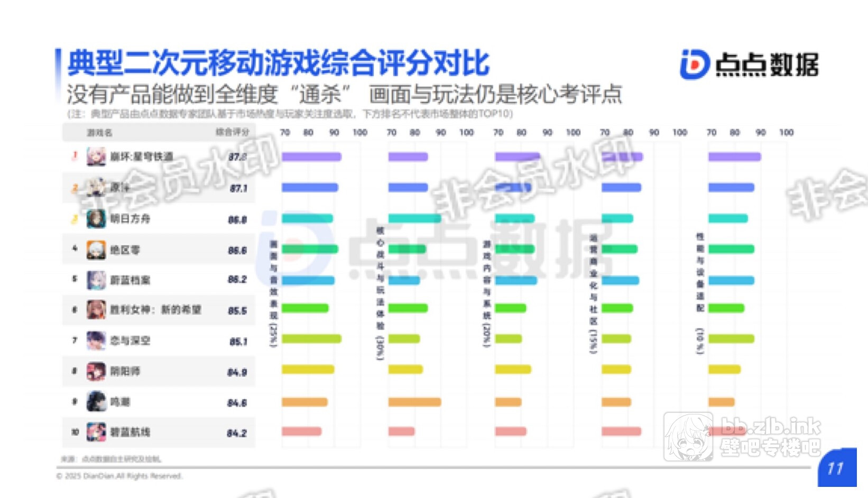
Task: Click the game name 崩坏:星穹铁道
Action: pos(142,156)
